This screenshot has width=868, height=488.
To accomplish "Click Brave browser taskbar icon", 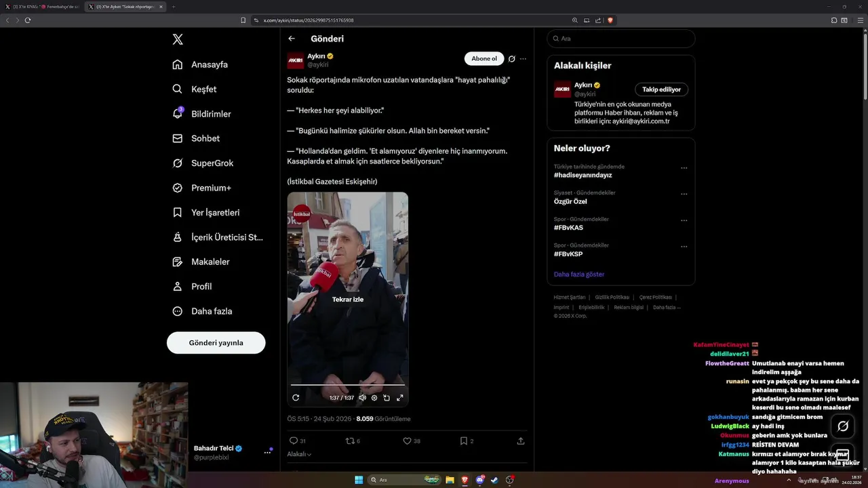I will (465, 480).
